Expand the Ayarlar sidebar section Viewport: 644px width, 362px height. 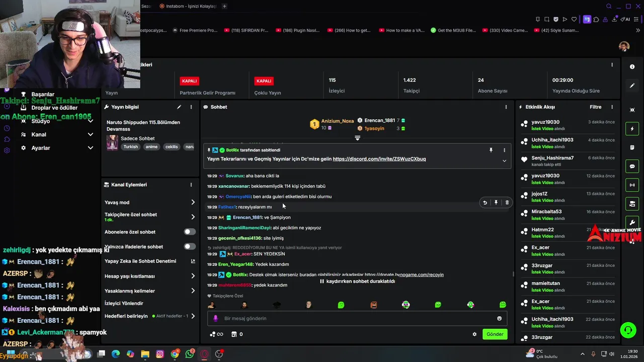[x=91, y=148]
